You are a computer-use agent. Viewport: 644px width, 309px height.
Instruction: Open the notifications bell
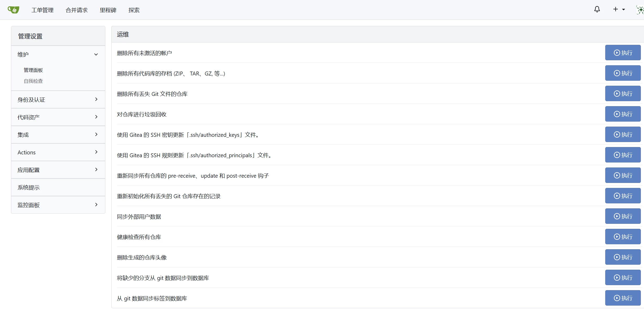(597, 9)
